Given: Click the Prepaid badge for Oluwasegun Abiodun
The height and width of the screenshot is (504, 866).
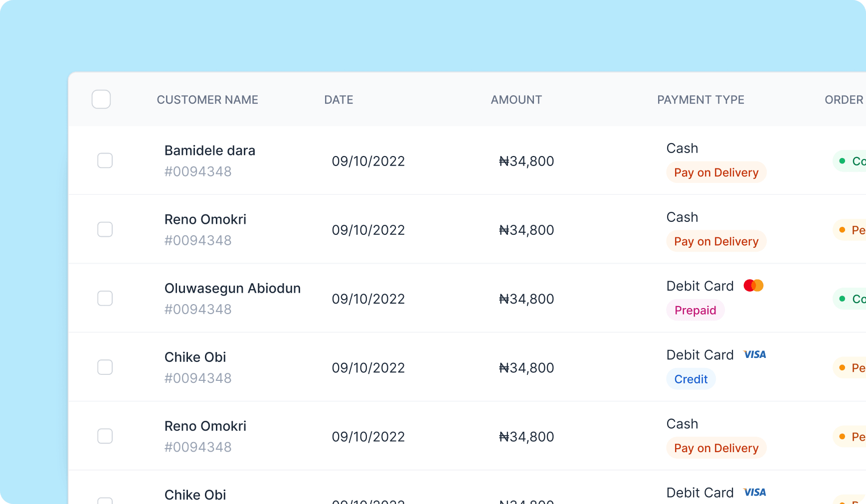Looking at the screenshot, I should pyautogui.click(x=695, y=310).
